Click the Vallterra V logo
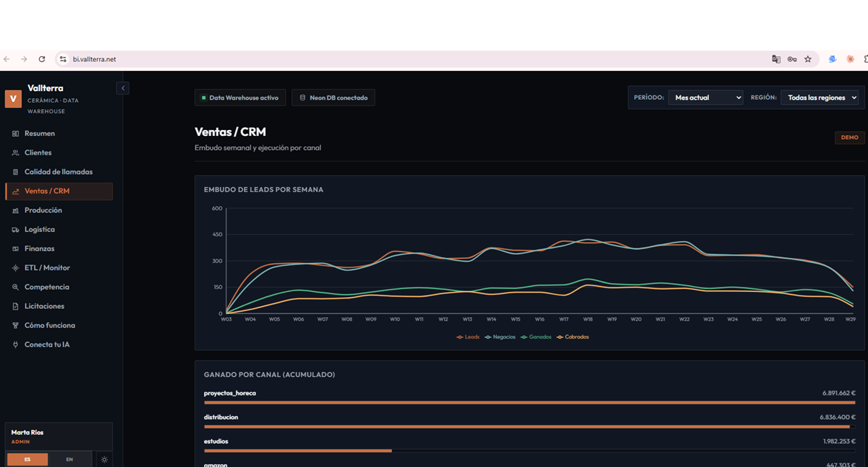This screenshot has height=467, width=868. click(13, 99)
